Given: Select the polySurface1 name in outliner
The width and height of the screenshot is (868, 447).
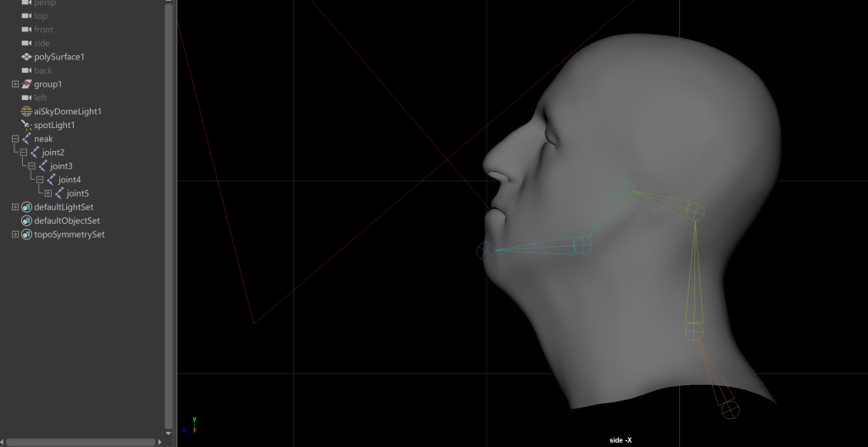Looking at the screenshot, I should [x=59, y=57].
